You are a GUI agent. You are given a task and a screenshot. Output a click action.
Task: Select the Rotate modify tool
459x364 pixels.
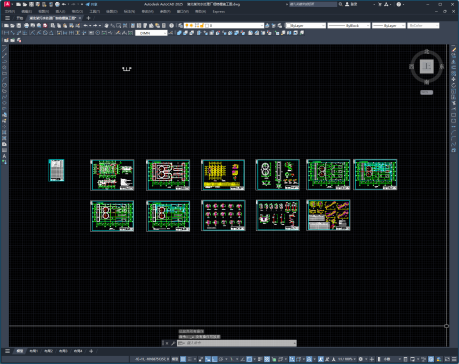454,85
